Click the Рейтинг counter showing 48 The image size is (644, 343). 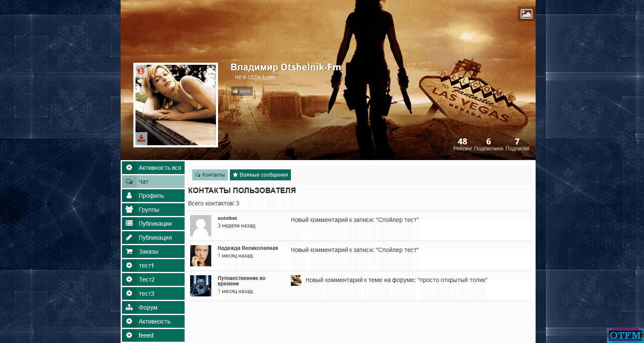click(462, 144)
